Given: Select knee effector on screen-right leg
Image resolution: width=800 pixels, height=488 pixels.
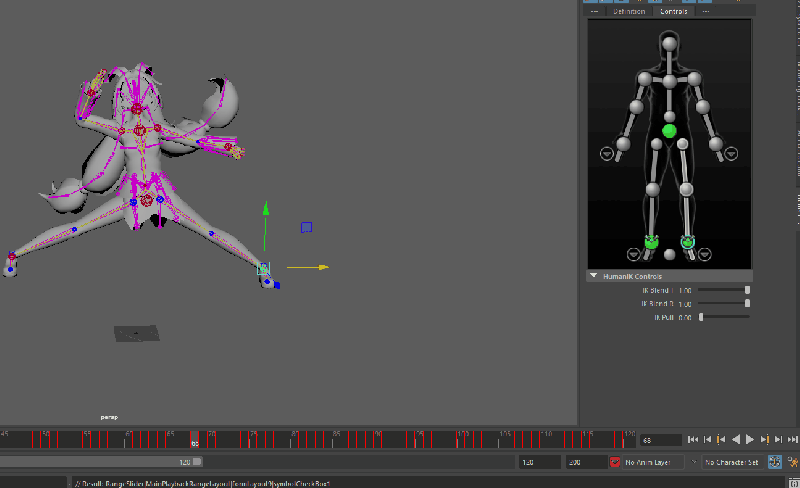Looking at the screenshot, I should pos(686,190).
